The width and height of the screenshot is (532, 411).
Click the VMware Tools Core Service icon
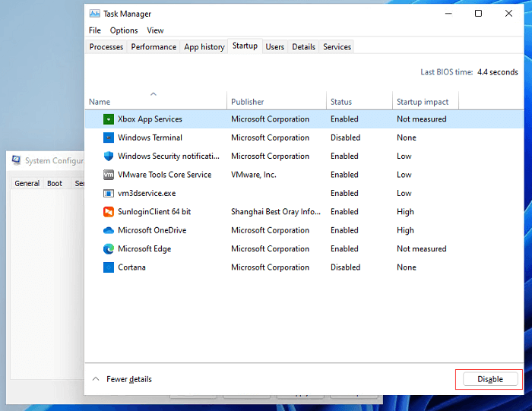(x=109, y=175)
